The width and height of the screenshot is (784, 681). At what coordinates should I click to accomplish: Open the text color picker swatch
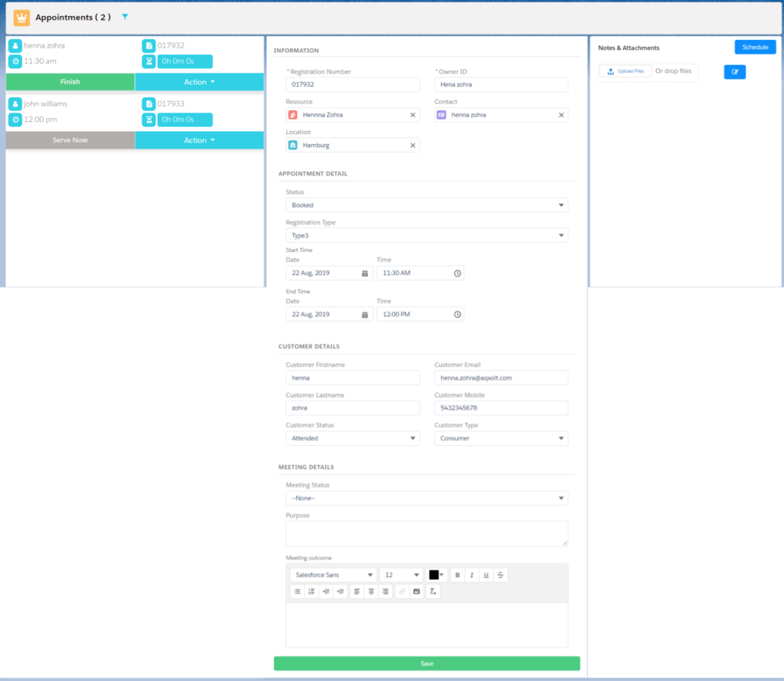(436, 575)
